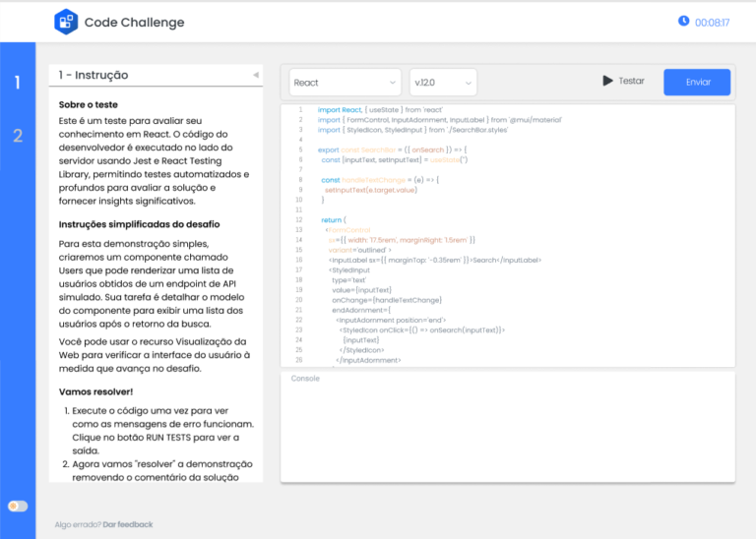
Task: Go to step 1 in sidebar
Action: pos(17,83)
